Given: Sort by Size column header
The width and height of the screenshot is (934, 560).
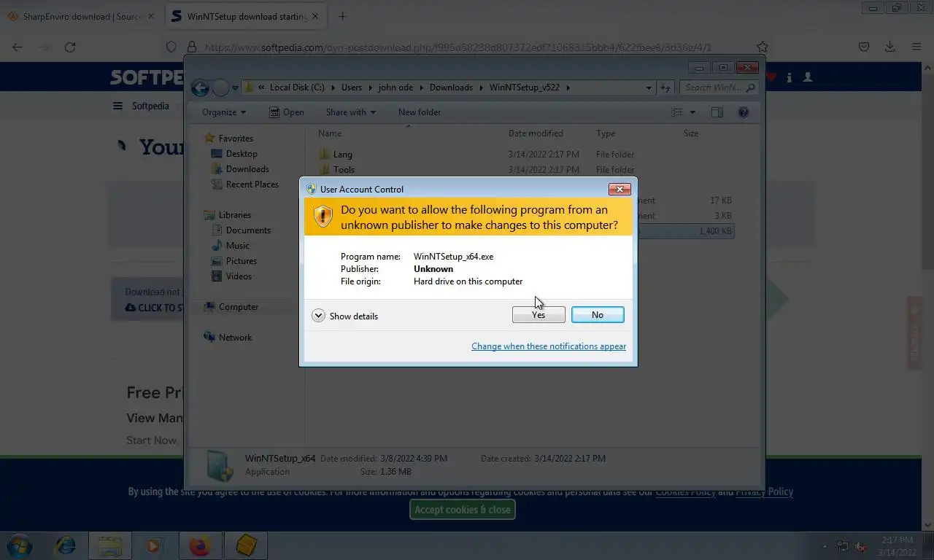Looking at the screenshot, I should (691, 133).
